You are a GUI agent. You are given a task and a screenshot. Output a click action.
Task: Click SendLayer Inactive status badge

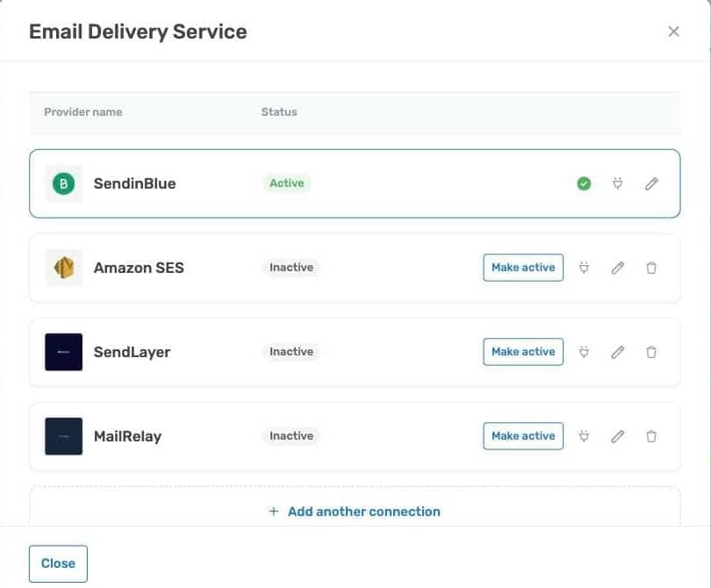pyautogui.click(x=291, y=352)
